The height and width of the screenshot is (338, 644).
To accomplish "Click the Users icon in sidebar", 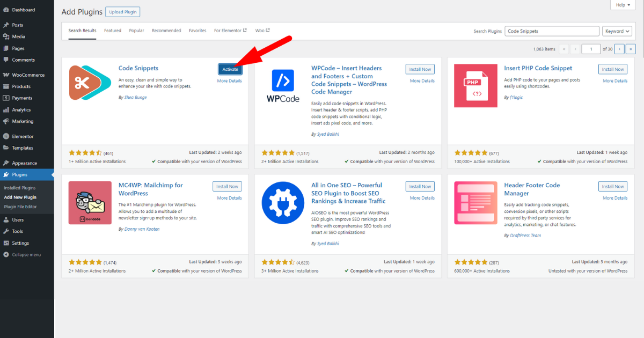I will point(5,220).
